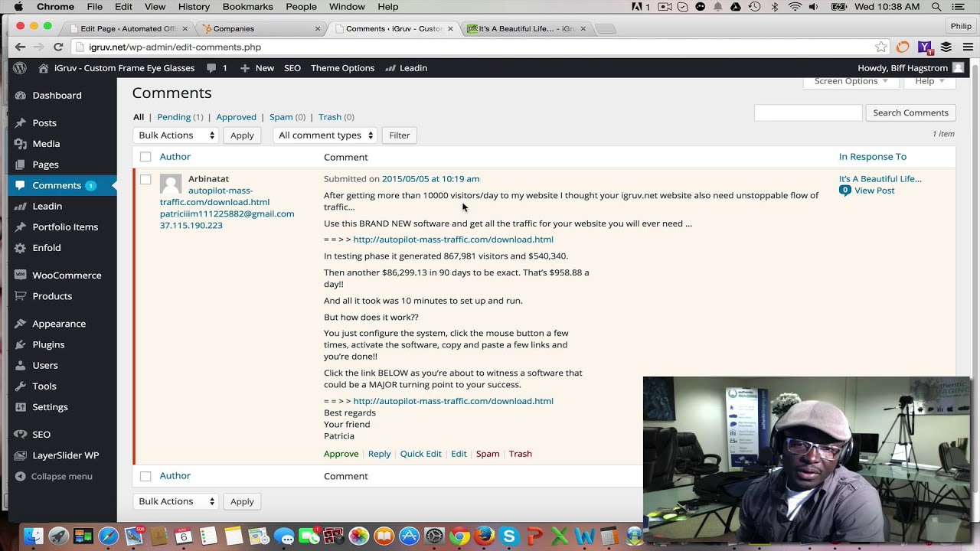Click the Search Comments button
Screen dimensions: 980x551
pos(910,112)
